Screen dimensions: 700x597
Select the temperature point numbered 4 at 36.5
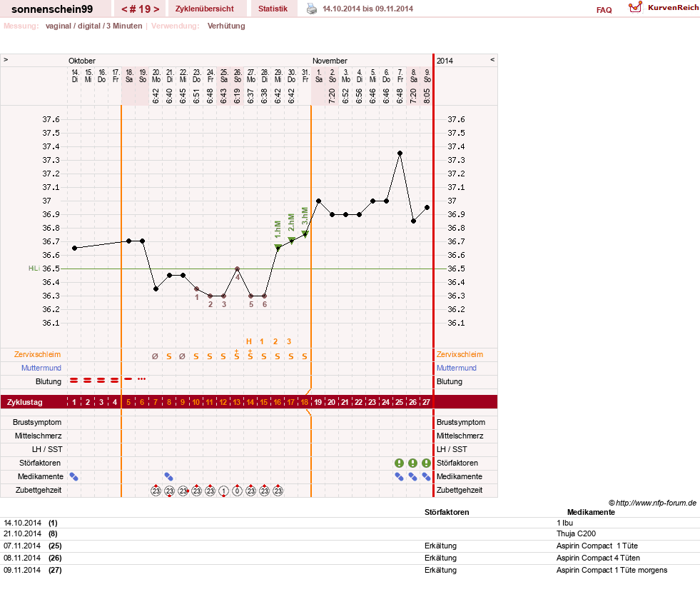pos(237,269)
